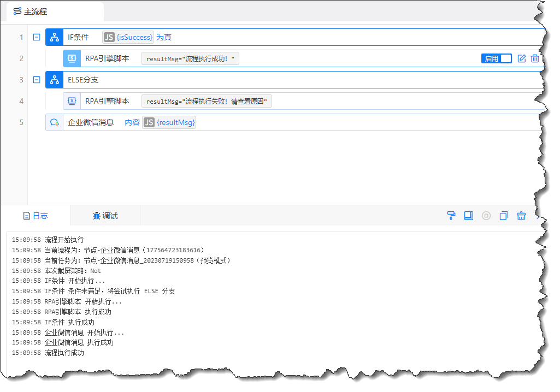This screenshot has height=392, width=560.
Task: Click the 企业微信消息 chat icon on line 5
Action: (x=54, y=122)
